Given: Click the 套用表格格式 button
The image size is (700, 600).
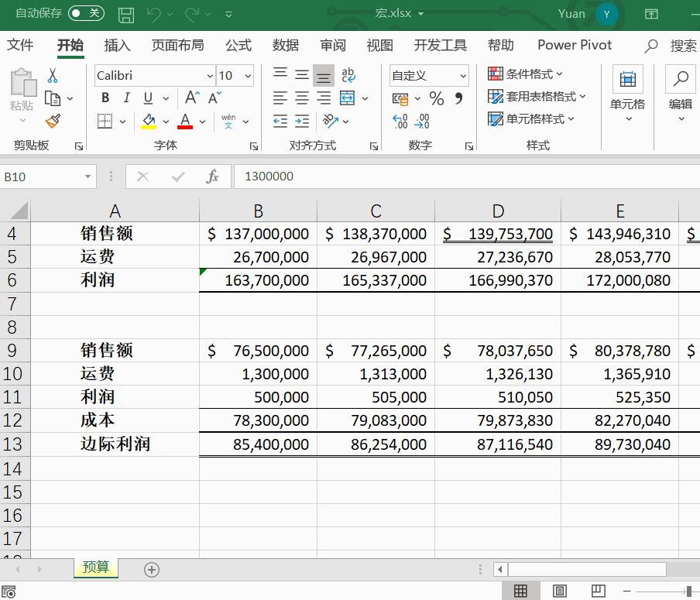Looking at the screenshot, I should pyautogui.click(x=536, y=96).
